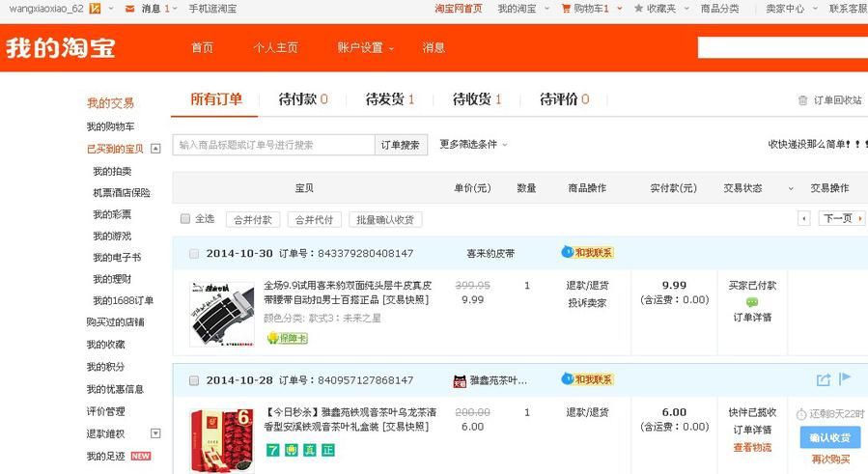
Task: Click 退款/退货 for the belt order
Action: click(587, 285)
